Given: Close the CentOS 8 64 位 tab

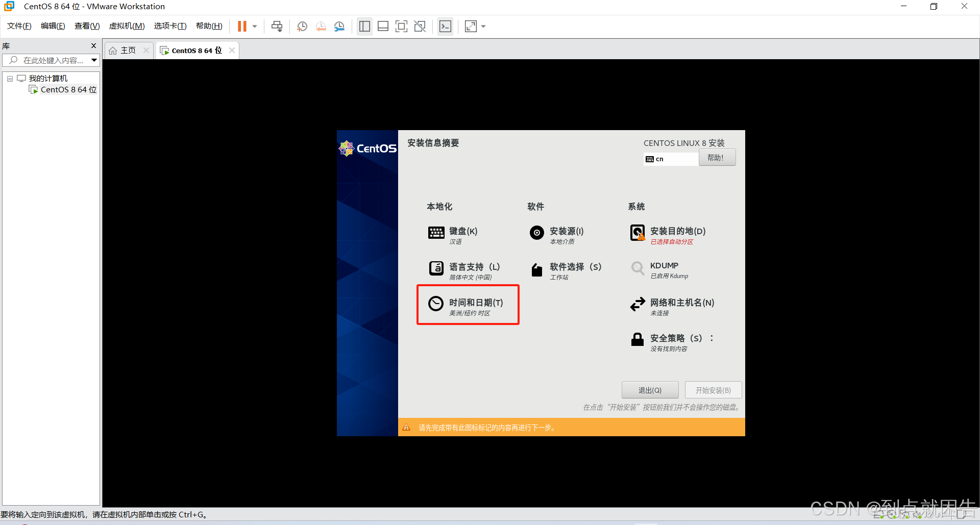Looking at the screenshot, I should [232, 50].
